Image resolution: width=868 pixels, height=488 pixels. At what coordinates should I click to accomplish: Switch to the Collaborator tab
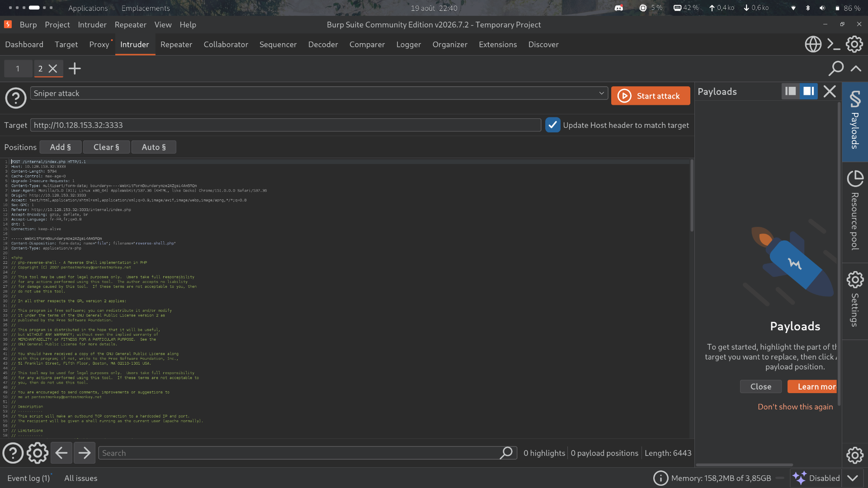click(x=226, y=44)
